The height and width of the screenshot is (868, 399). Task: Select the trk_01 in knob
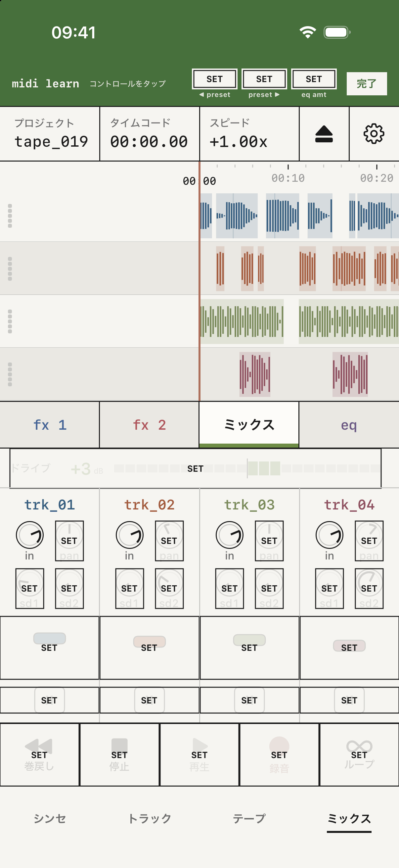click(30, 535)
